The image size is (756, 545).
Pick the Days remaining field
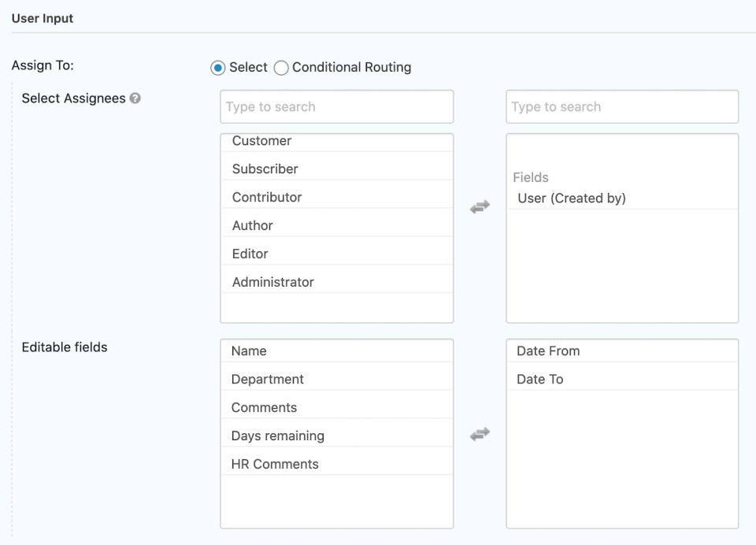(x=277, y=436)
